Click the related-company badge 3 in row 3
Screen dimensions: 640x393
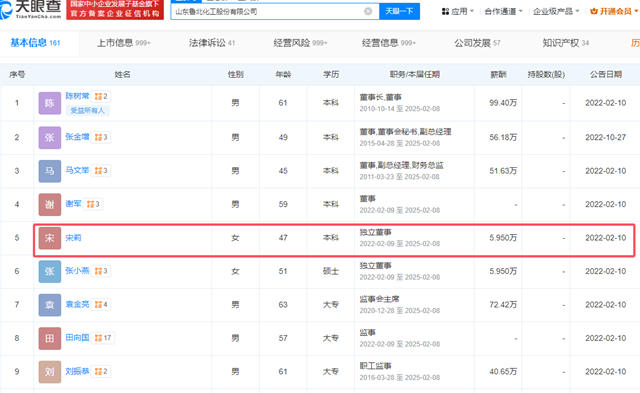tap(101, 171)
